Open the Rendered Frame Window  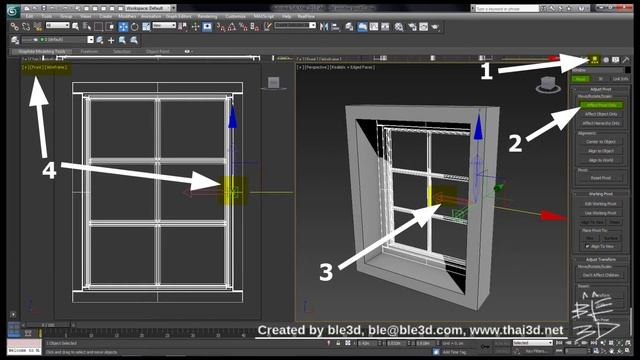tap(424, 27)
